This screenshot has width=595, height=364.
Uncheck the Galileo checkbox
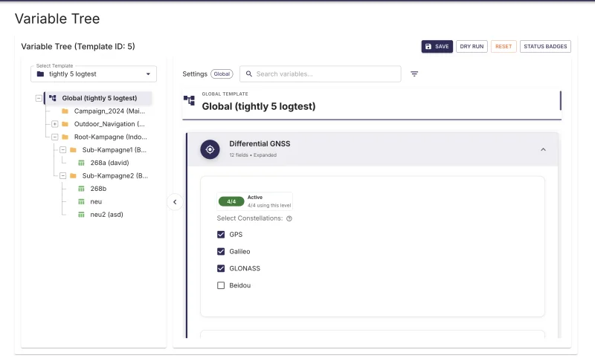tap(221, 251)
